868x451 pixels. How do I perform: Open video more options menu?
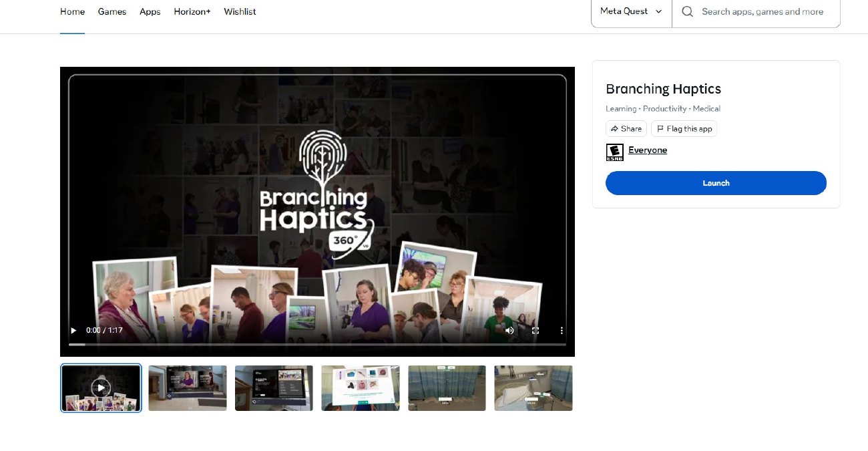[562, 331]
